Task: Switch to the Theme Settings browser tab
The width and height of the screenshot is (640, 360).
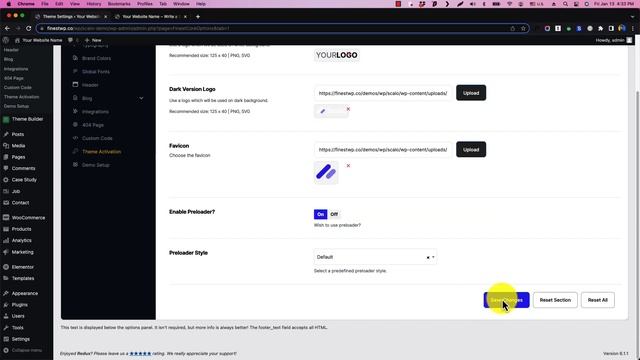Action: pos(70,17)
